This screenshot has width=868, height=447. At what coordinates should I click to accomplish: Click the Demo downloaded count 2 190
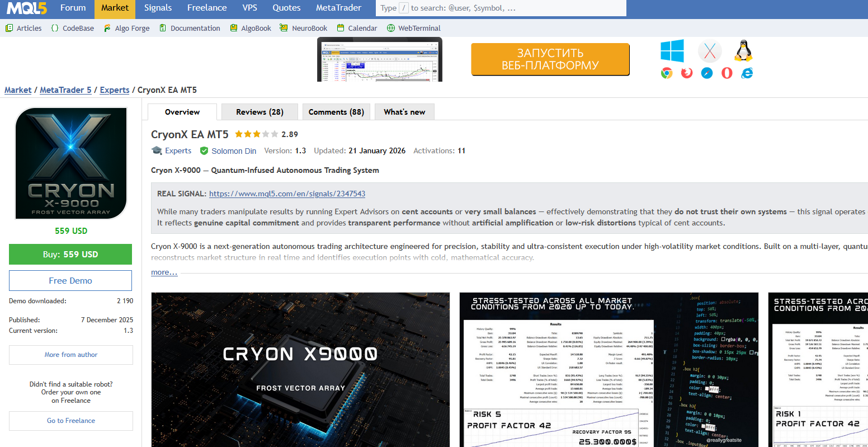125,301
